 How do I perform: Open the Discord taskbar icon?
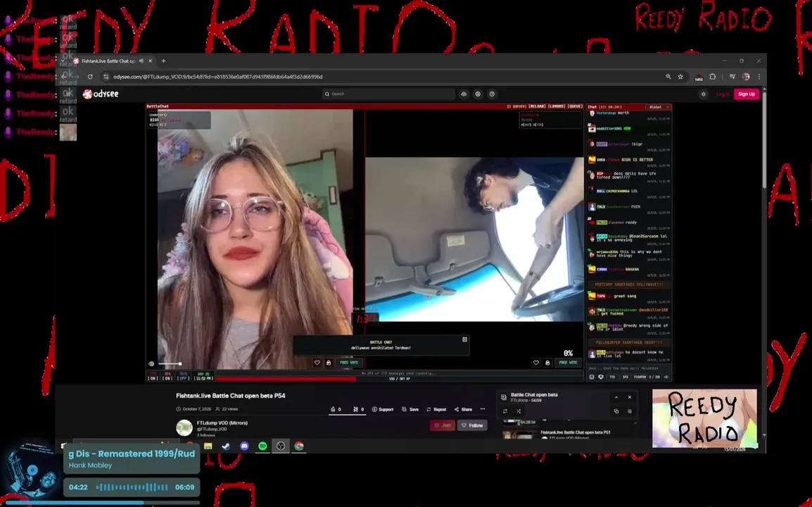(244, 446)
